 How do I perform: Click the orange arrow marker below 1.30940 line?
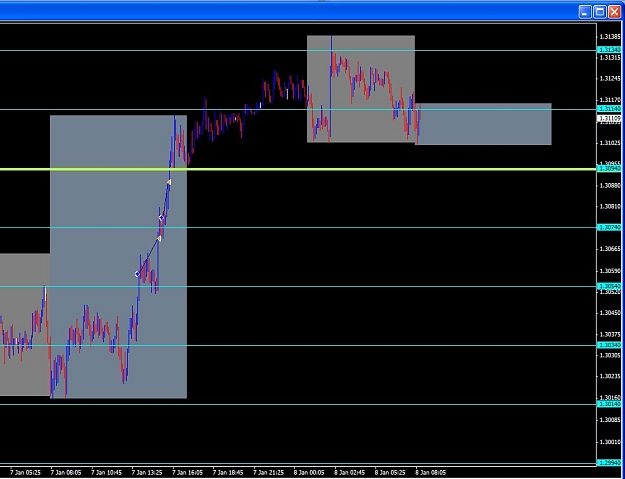[169, 182]
